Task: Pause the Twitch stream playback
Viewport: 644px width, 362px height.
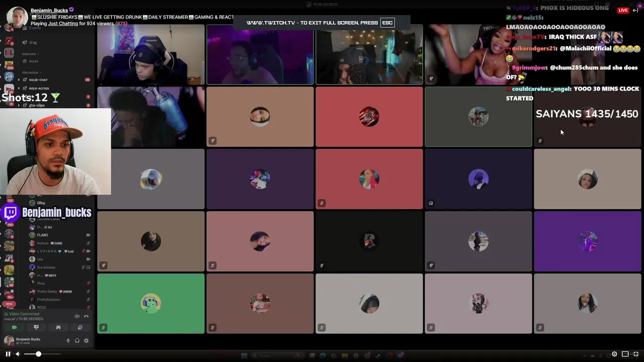Action: pos(8,354)
